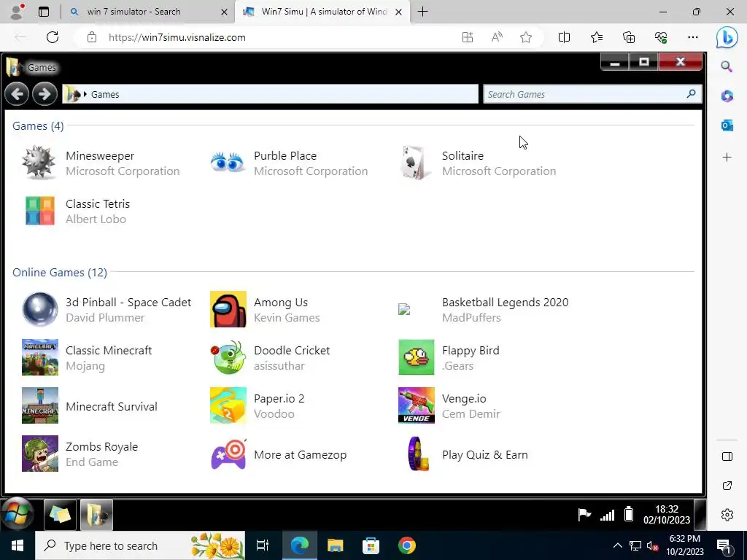Viewport: 747px width, 560px height.
Task: Open Task View on the Windows taskbar
Action: (263, 545)
